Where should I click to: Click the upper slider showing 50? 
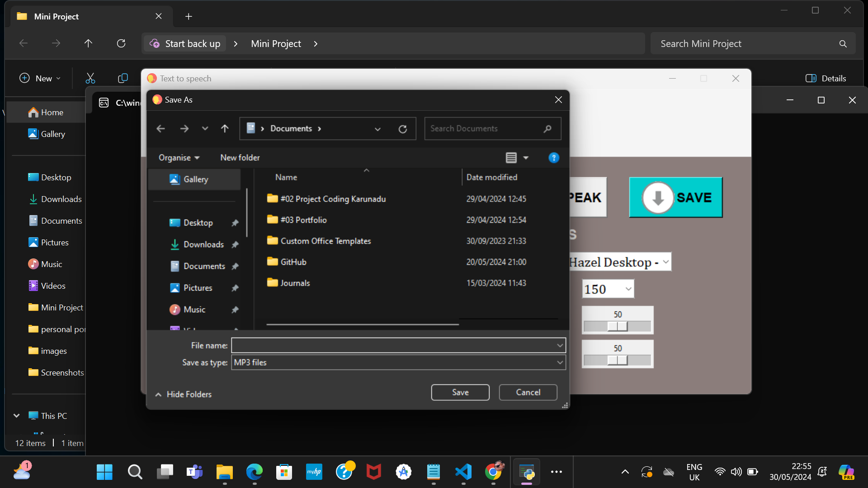click(618, 326)
